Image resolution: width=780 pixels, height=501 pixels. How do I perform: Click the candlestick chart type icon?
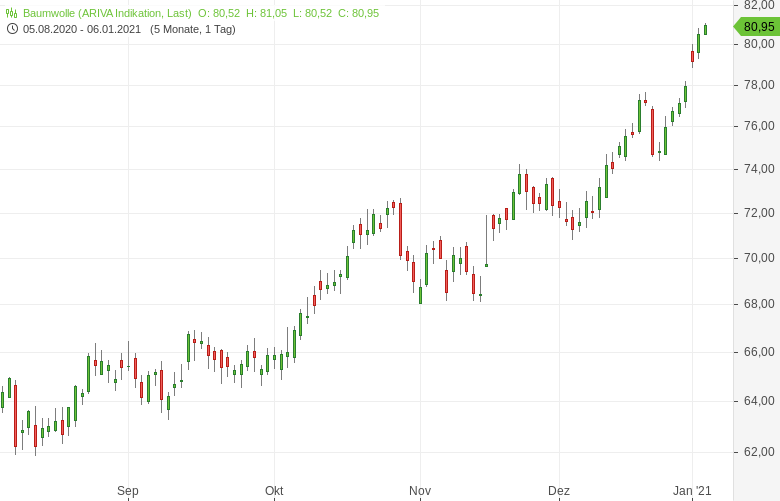[x=11, y=13]
